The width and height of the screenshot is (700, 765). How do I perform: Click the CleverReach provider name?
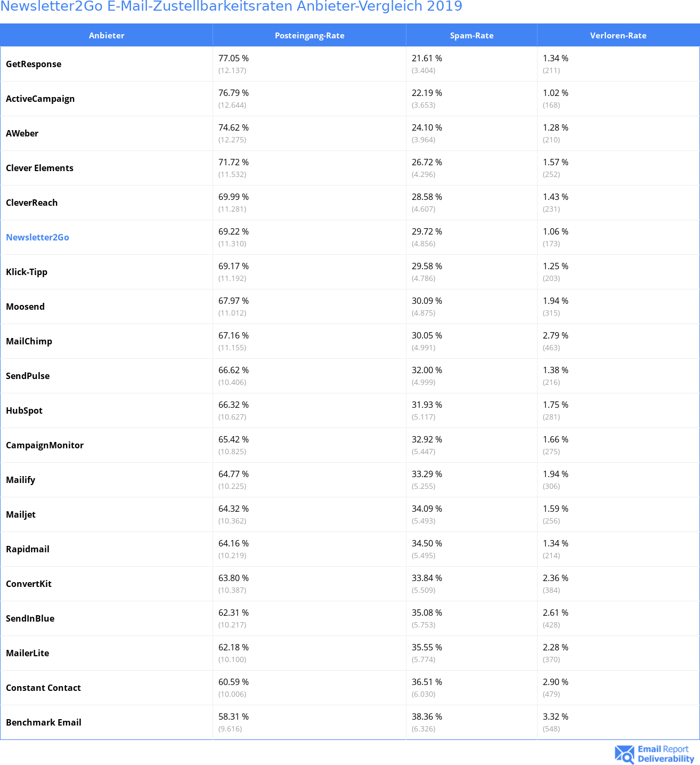click(x=31, y=203)
